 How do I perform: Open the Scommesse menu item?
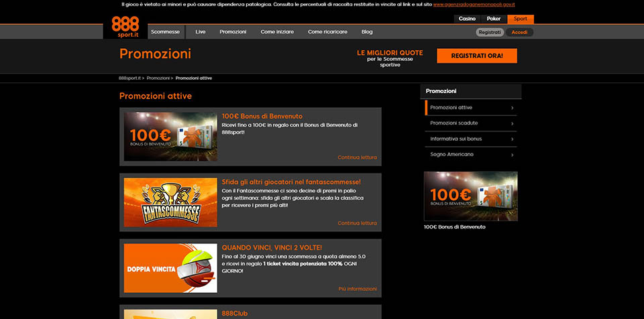165,32
